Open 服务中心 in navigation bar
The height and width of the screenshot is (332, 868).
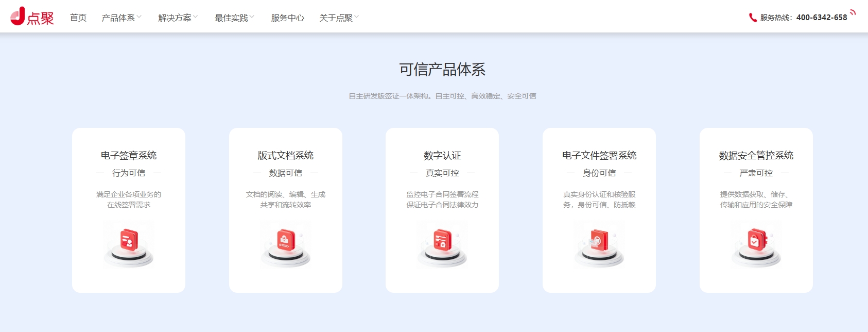pyautogui.click(x=287, y=18)
